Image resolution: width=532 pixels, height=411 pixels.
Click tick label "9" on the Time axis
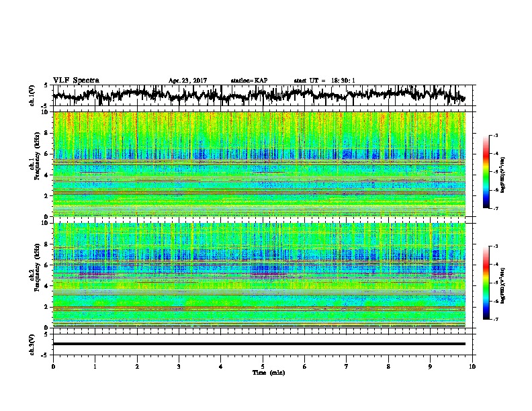(x=430, y=367)
